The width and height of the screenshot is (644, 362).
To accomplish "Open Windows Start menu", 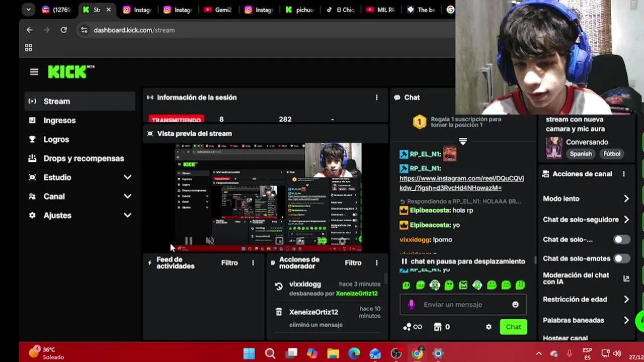I will click(x=249, y=353).
